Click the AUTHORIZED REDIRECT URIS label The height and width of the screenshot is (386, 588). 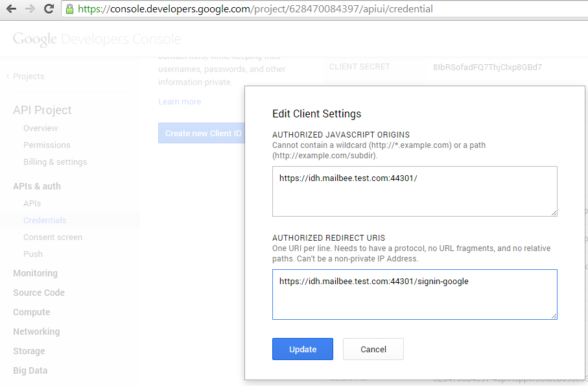click(x=329, y=238)
